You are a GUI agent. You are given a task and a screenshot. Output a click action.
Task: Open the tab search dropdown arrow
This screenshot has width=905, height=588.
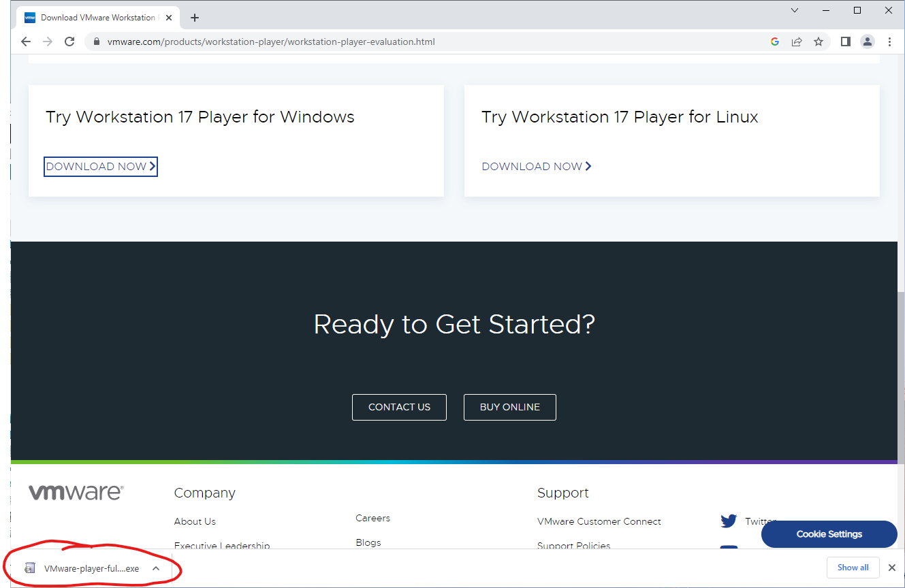point(795,10)
